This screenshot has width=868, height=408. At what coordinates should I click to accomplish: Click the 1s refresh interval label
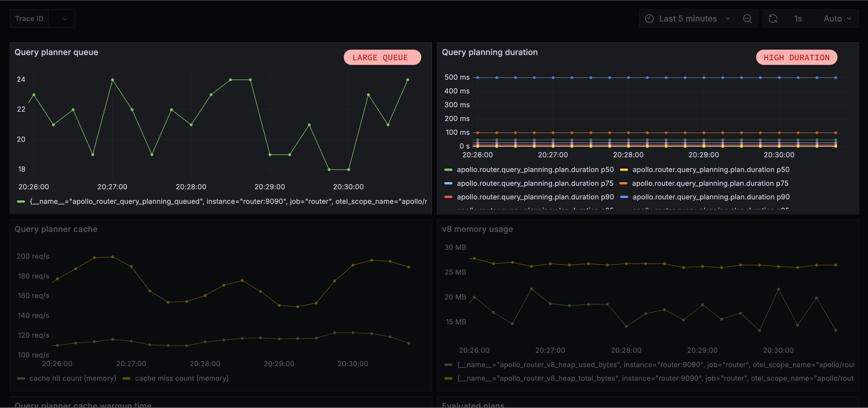tap(798, 19)
